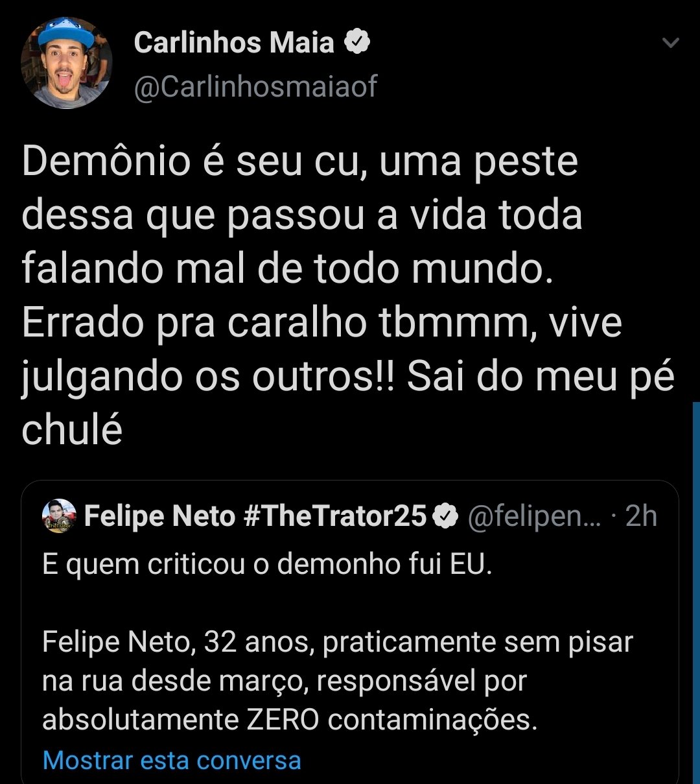Viewport: 700px width, 784px height.
Task: Select the Felipe Neto name in the quoted tweet
Action: pyautogui.click(x=159, y=517)
